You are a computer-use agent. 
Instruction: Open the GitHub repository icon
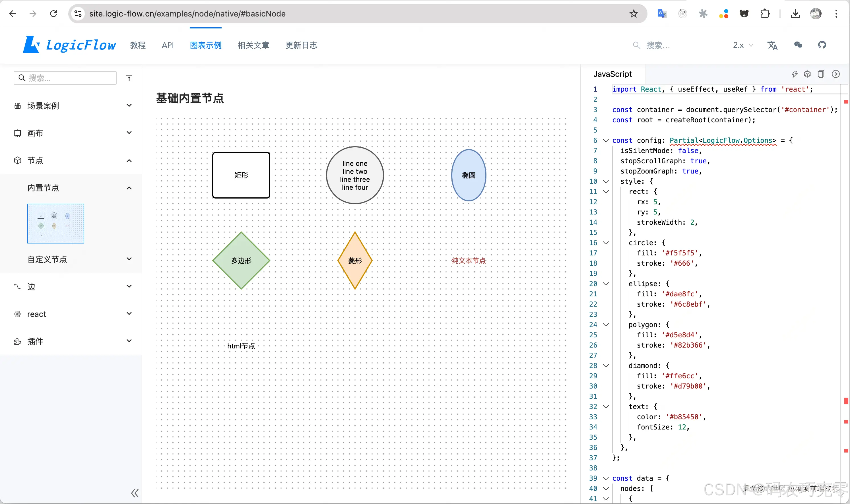tap(823, 45)
